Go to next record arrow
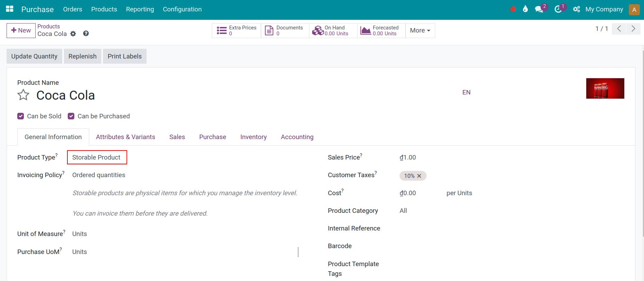644x281 pixels. [x=633, y=29]
